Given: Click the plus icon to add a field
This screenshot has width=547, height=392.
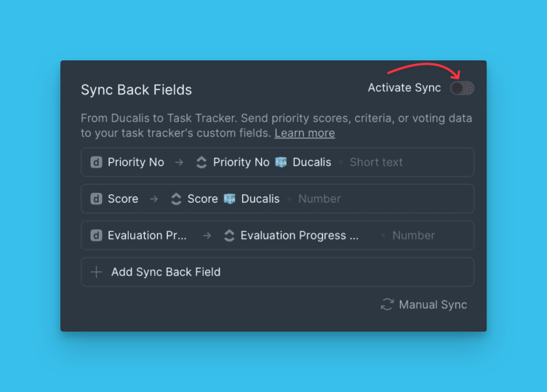Looking at the screenshot, I should click(96, 272).
